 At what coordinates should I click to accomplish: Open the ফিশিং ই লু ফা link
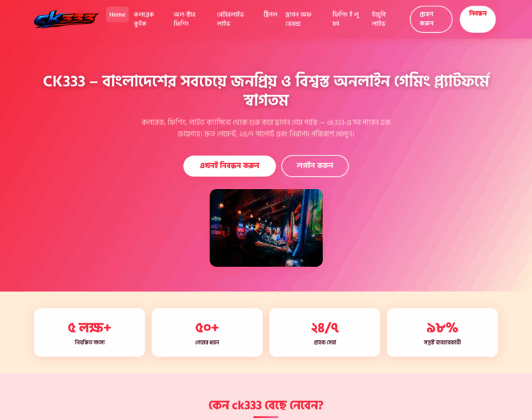click(x=345, y=19)
